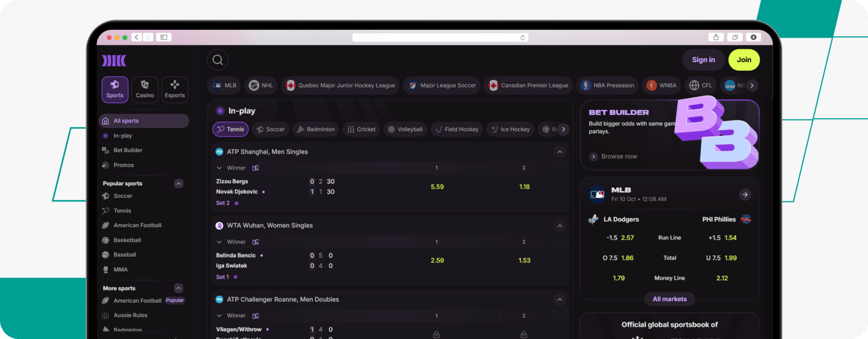The image size is (868, 339).
Task: Select the Field Hockey in-play tab
Action: pyautogui.click(x=457, y=129)
